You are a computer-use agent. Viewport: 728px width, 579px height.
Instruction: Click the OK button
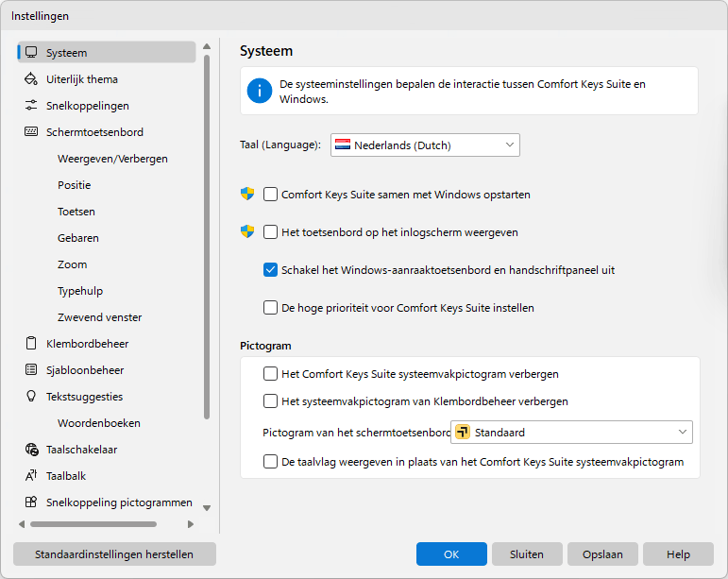pyautogui.click(x=451, y=553)
